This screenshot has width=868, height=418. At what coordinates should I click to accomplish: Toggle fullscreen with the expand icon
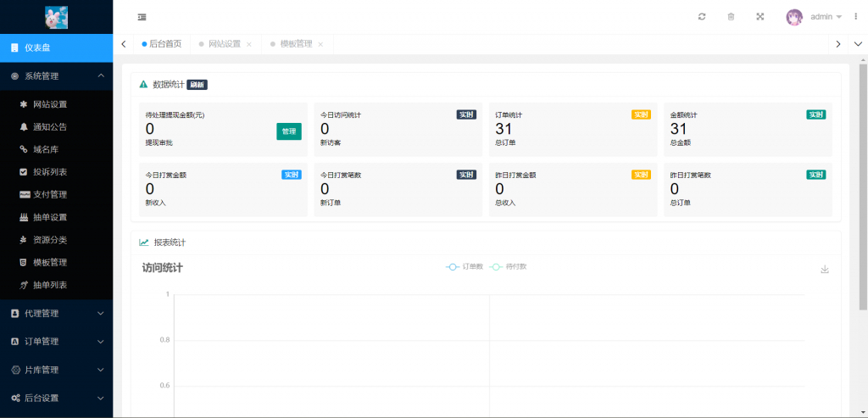pyautogui.click(x=759, y=17)
